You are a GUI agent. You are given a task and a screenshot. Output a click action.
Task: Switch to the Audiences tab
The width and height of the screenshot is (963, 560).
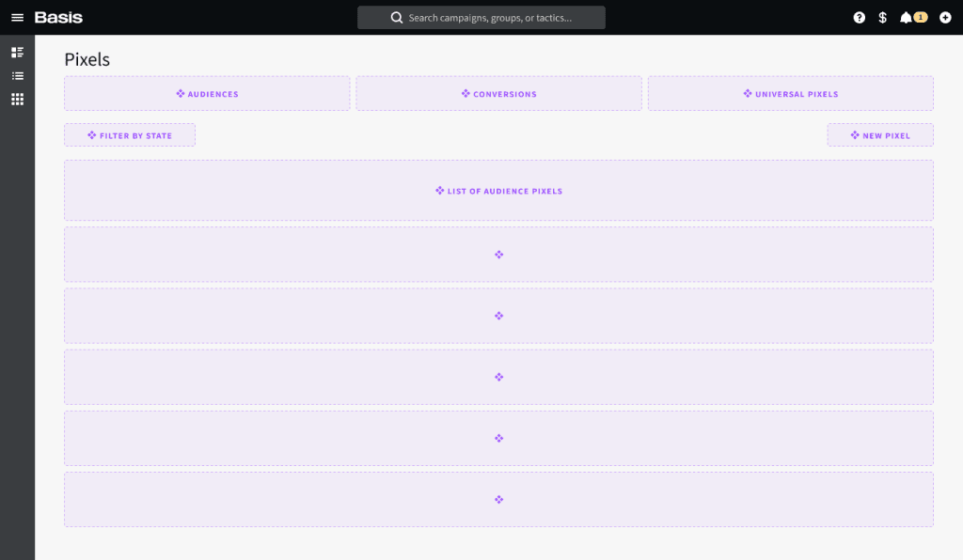(x=207, y=94)
